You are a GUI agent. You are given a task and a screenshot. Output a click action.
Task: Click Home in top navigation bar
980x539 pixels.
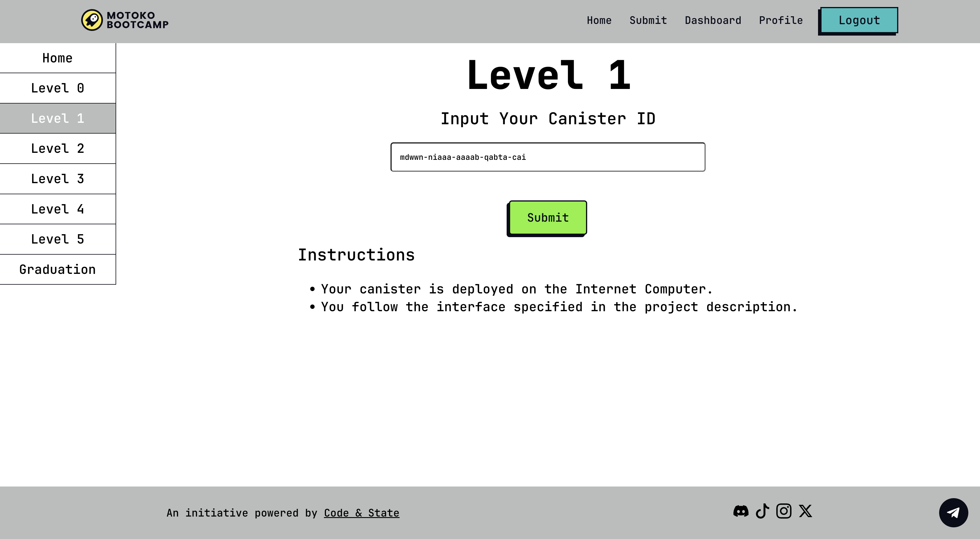[599, 20]
